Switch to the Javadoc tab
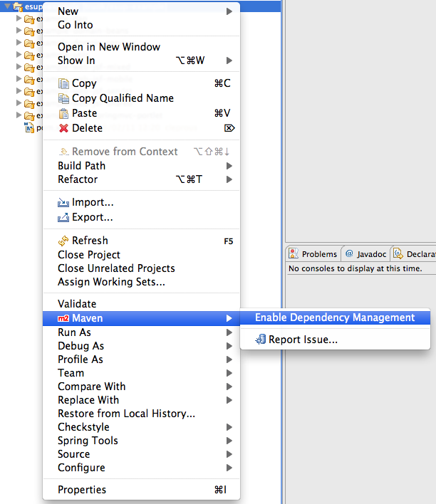This screenshot has width=436, height=504. (x=365, y=254)
